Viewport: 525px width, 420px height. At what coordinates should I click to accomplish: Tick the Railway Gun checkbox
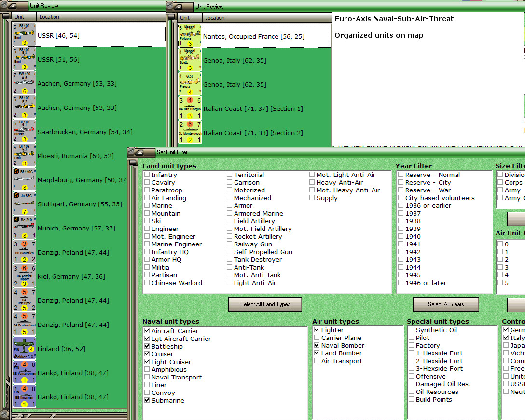point(229,244)
